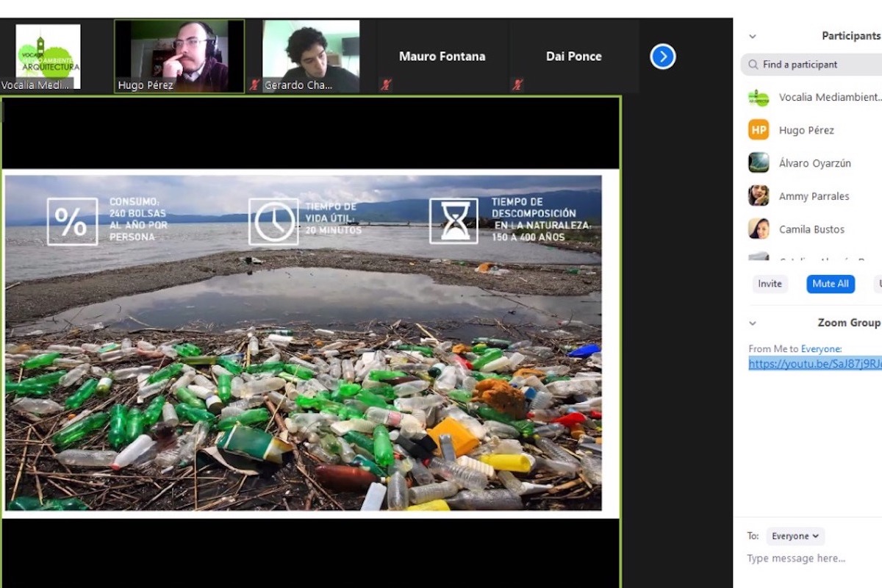Image resolution: width=882 pixels, height=588 pixels.
Task: Select Hugo Pérez video thumbnail
Action: click(179, 57)
